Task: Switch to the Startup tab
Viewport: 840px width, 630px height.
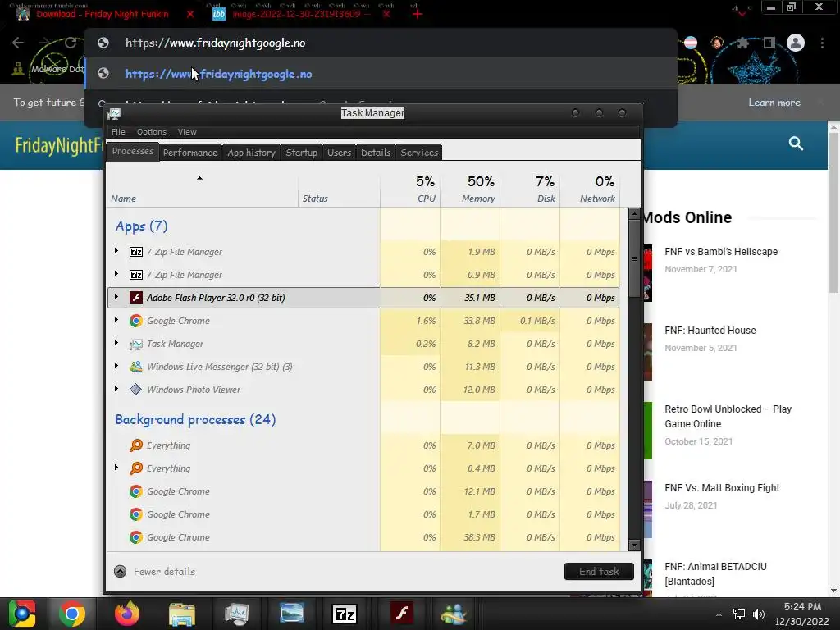Action: tap(302, 152)
